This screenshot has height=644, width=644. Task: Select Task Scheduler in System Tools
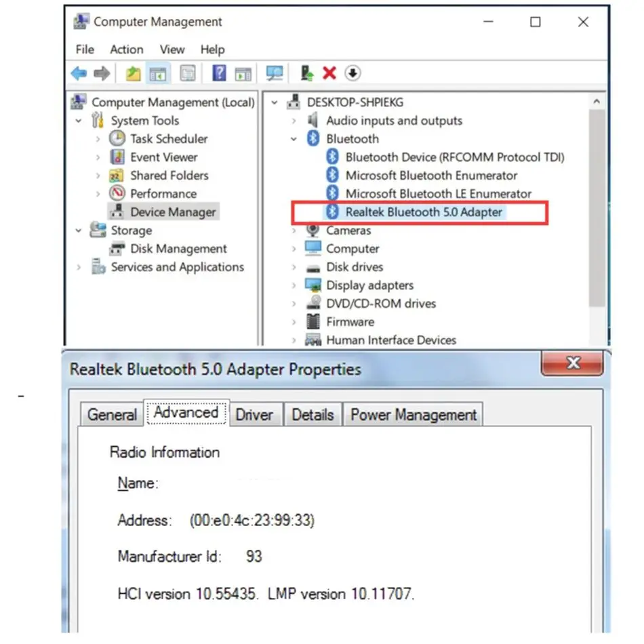[168, 139]
